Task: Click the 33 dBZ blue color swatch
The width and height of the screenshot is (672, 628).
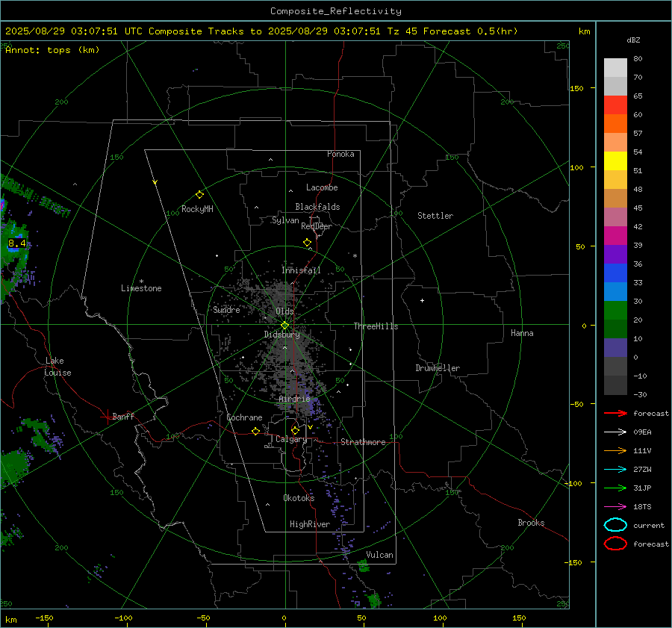Action: point(615,273)
